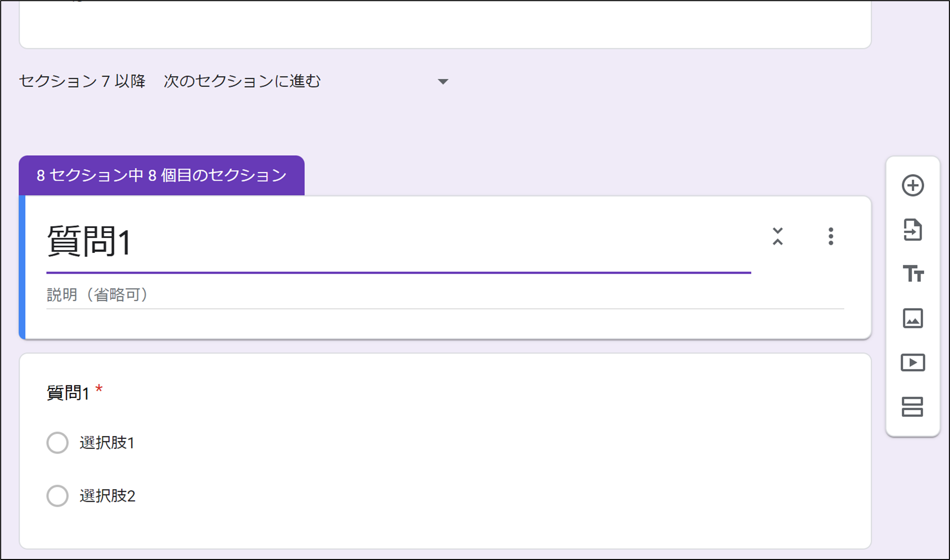
Task: Click the 選択肢2 option text
Action: (107, 496)
